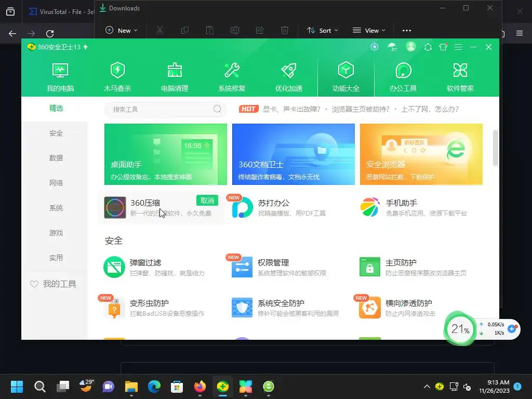Click the 21% memory accelerator ball
Image resolution: width=532 pixels, height=399 pixels.
click(x=460, y=329)
